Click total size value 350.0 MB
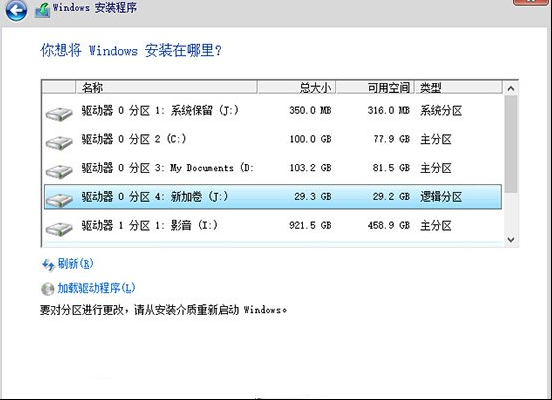This screenshot has width=552, height=400. pos(310,111)
